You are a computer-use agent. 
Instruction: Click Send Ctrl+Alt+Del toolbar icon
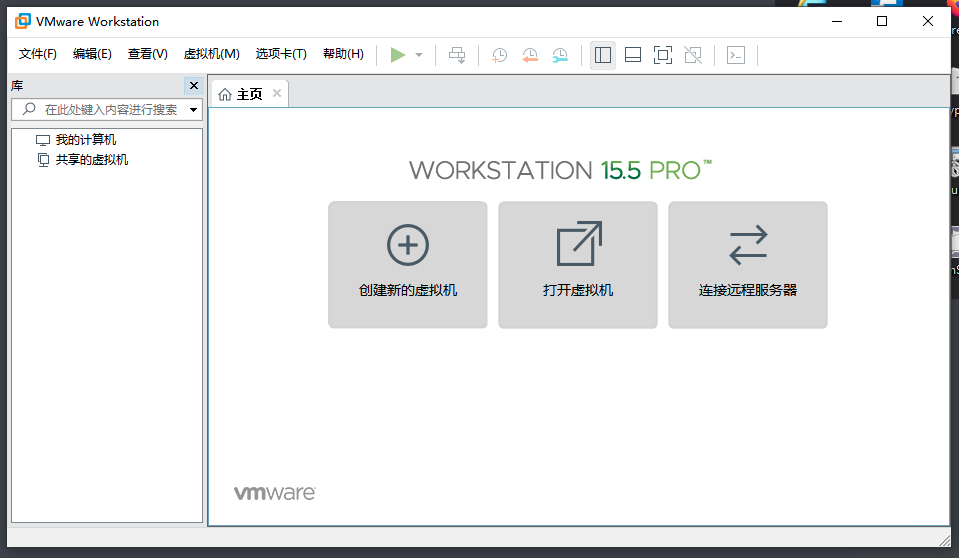coord(457,55)
